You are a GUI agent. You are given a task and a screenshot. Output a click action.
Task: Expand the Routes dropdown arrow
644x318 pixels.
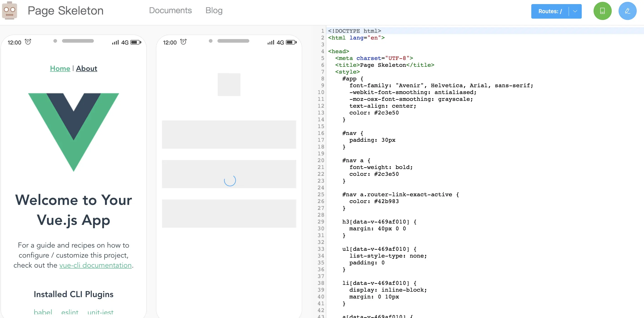point(575,11)
